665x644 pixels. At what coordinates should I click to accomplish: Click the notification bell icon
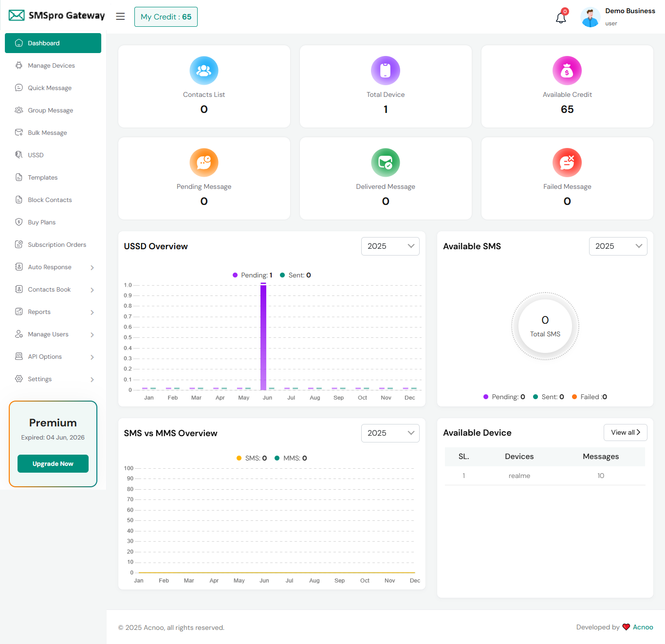(561, 18)
